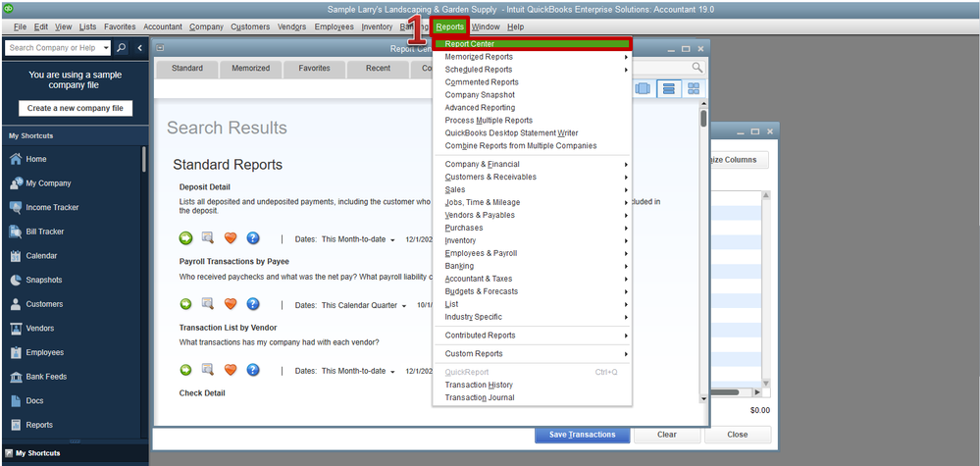Screen dimensions: 980x466
Task: Open help icon for Deposit Detail
Action: 252,238
